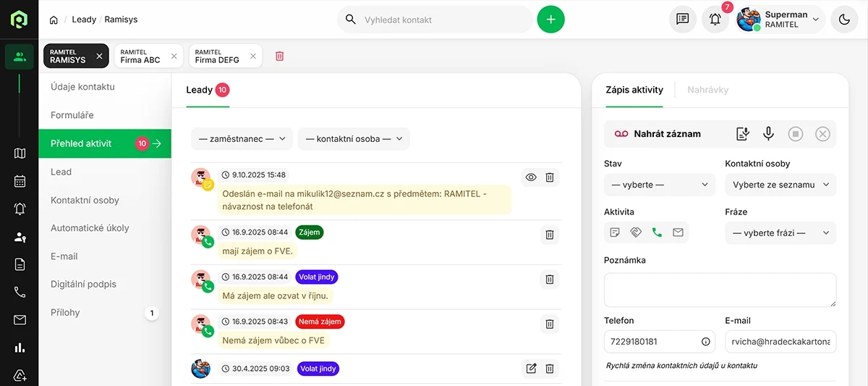Click the green add contact plus button
Screen dimensions: 868x386
click(550, 20)
